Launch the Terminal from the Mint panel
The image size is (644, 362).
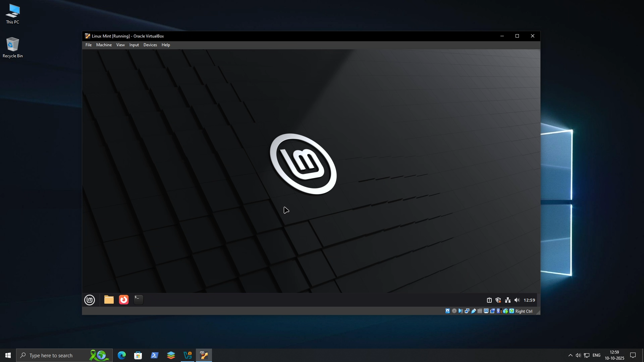click(139, 300)
